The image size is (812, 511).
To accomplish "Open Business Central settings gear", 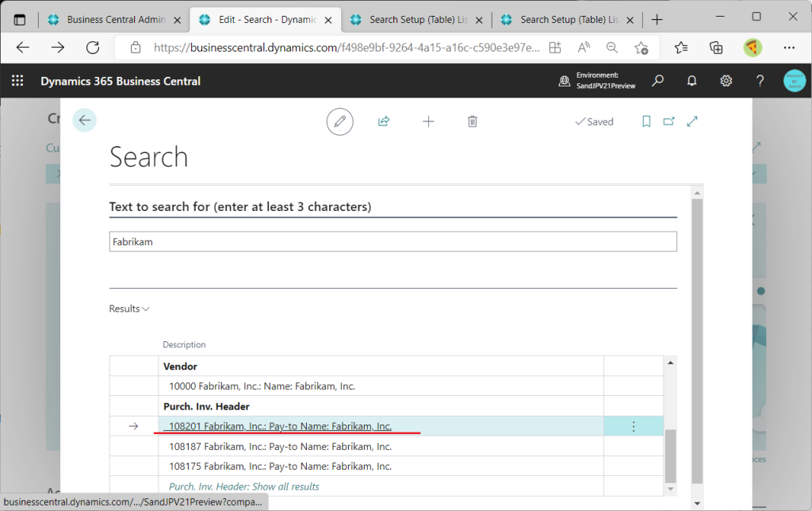I will [726, 81].
